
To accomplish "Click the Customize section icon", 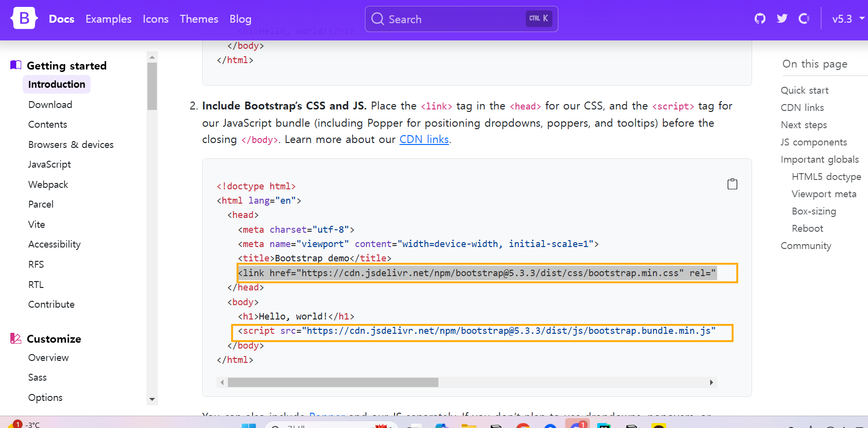I will [x=16, y=338].
